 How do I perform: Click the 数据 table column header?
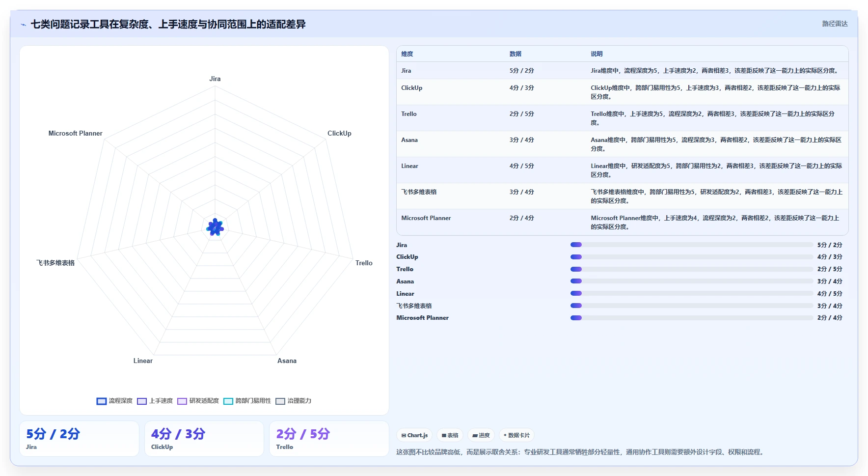(x=515, y=54)
